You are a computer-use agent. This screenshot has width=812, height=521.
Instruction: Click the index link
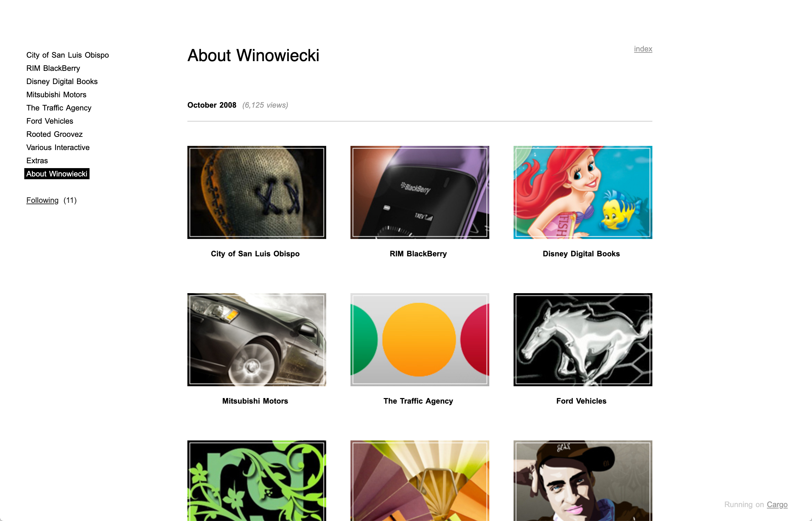(643, 49)
